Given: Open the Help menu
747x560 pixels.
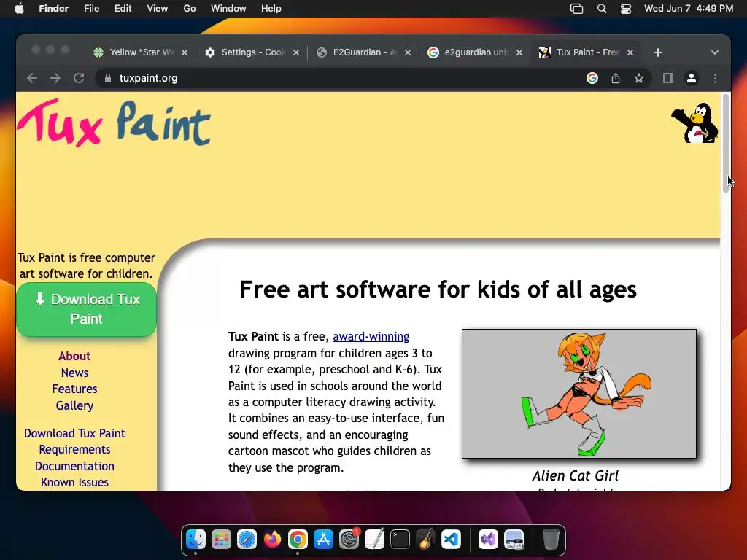Looking at the screenshot, I should pos(271,9).
